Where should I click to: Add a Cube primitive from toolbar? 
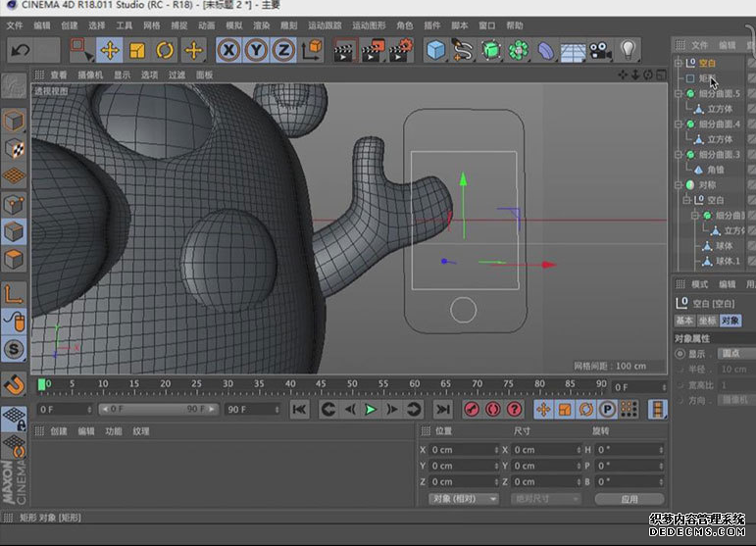coord(436,50)
